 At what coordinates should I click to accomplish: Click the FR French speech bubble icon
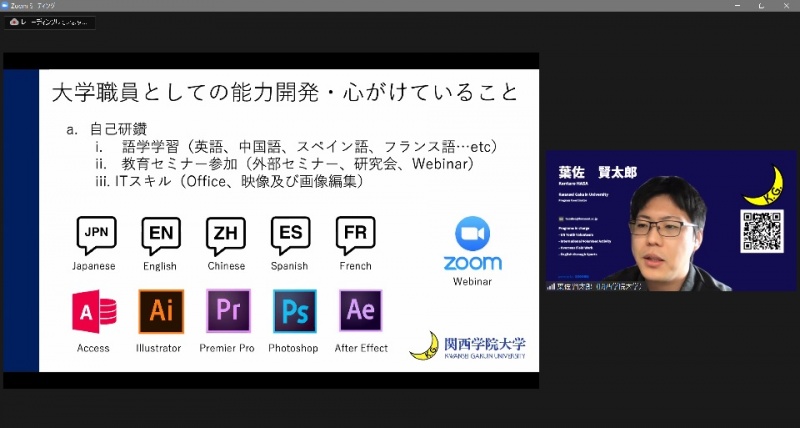click(x=356, y=235)
